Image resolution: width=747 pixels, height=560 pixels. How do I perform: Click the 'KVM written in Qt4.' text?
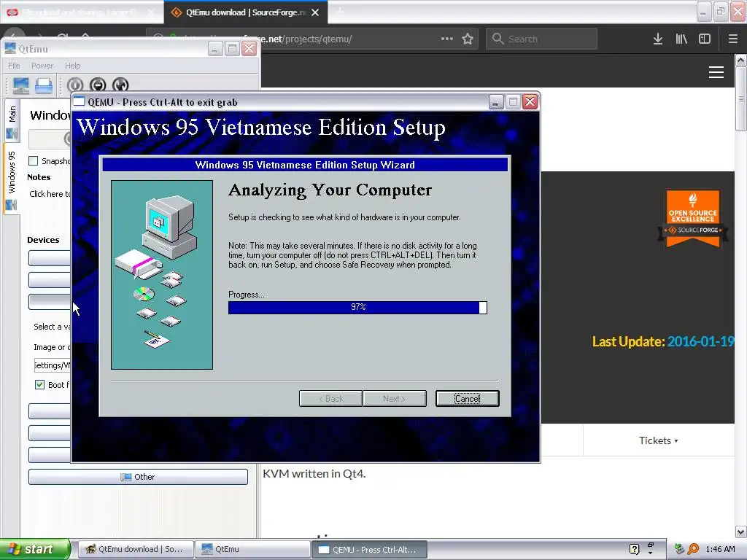[314, 474]
